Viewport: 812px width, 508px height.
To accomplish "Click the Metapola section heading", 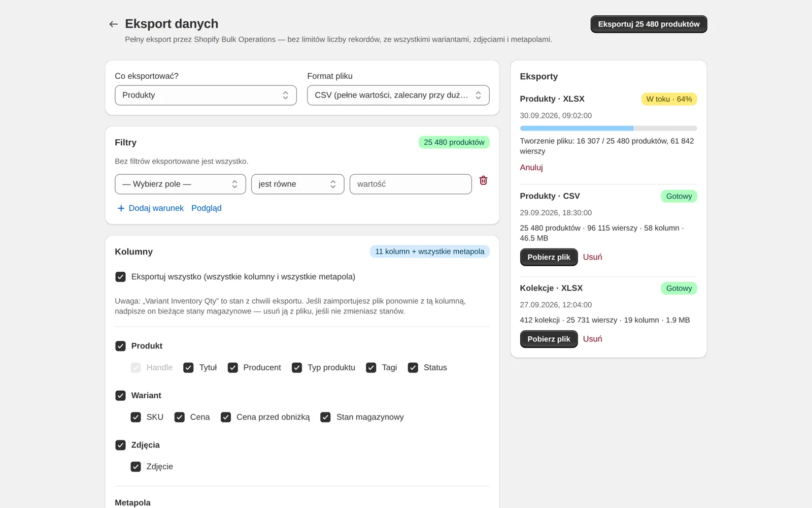I will point(132,502).
